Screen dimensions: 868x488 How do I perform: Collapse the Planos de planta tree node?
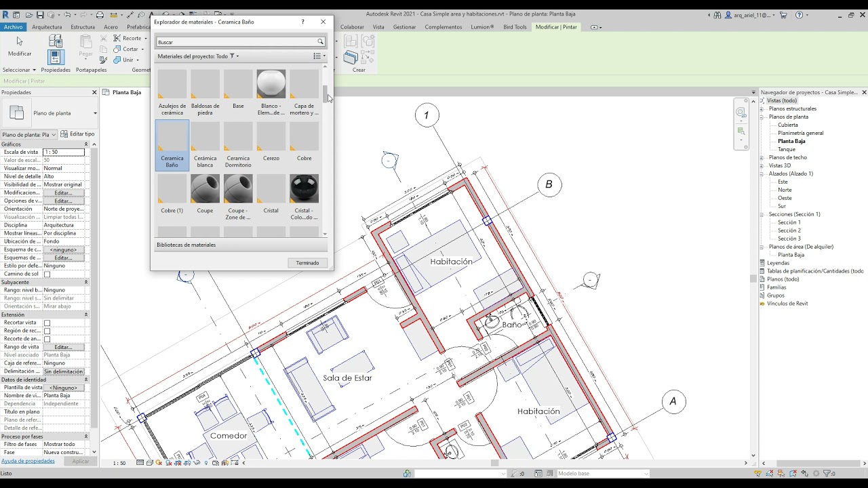click(762, 117)
